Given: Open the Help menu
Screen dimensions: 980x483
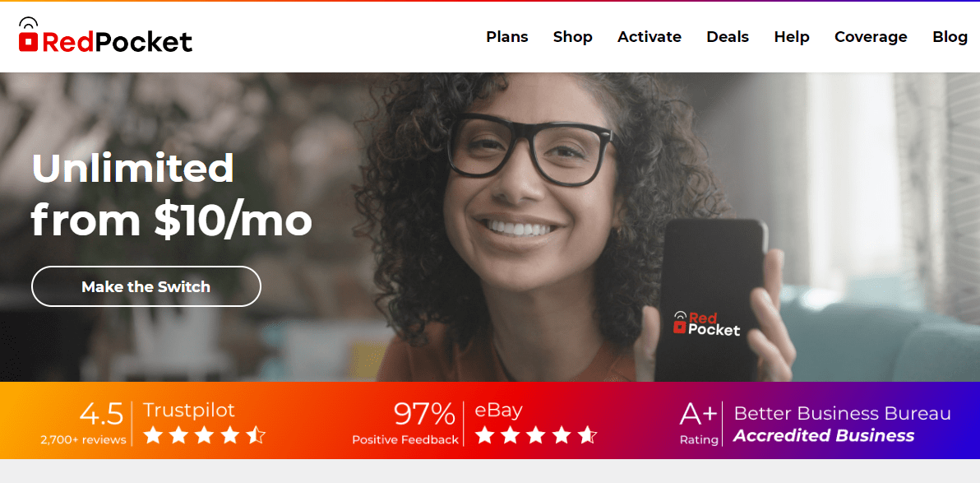Looking at the screenshot, I should point(791,37).
